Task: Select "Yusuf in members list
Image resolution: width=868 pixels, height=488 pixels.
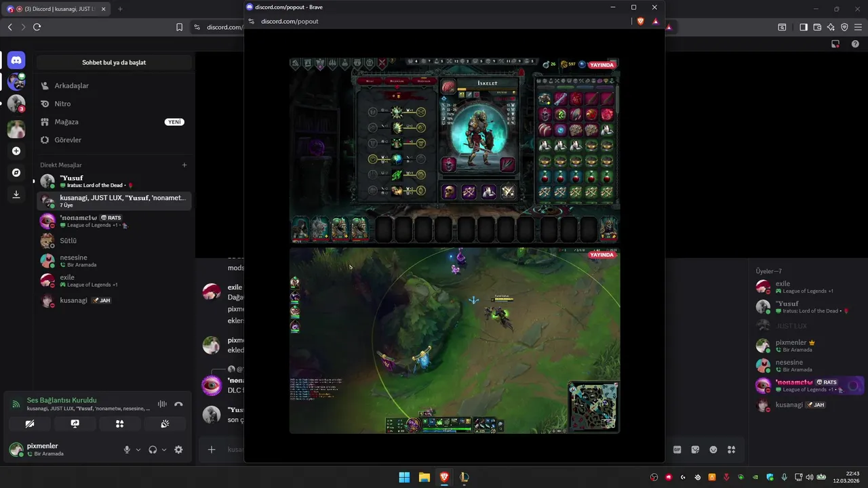Action: [x=809, y=306]
